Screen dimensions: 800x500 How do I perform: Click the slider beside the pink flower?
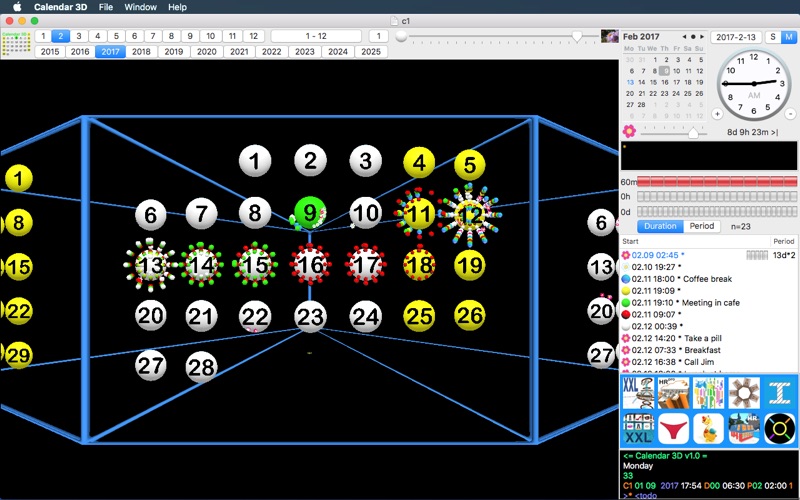pyautogui.click(x=673, y=133)
